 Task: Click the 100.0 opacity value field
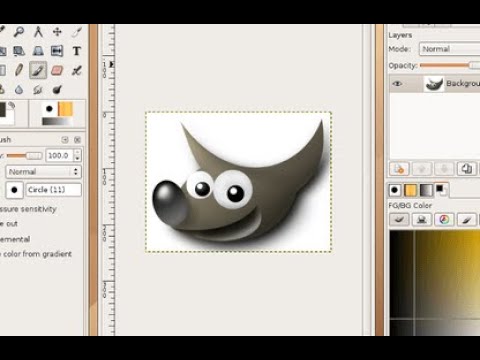pyautogui.click(x=59, y=156)
